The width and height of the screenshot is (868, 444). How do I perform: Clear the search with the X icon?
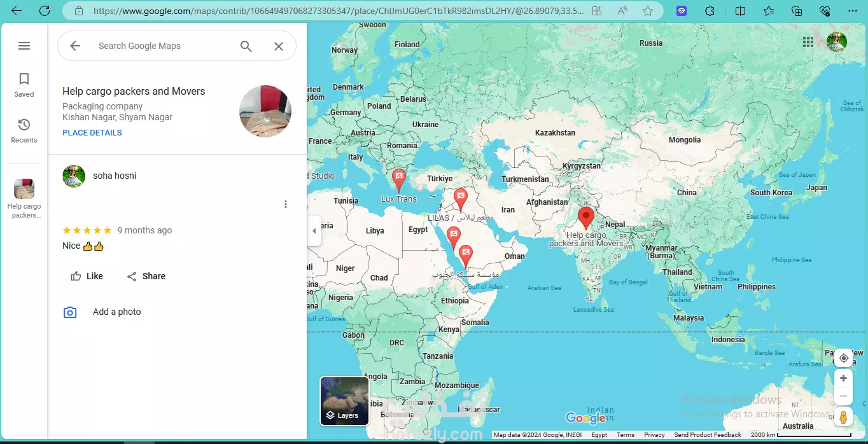point(279,46)
